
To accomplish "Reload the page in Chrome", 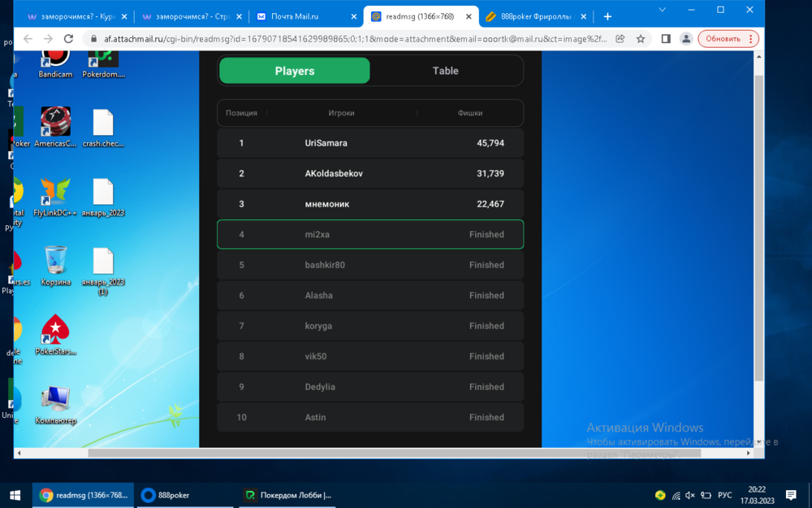I will coord(68,38).
